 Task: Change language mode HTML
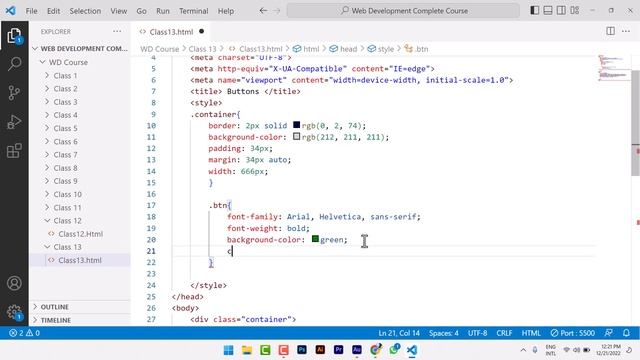tap(531, 333)
